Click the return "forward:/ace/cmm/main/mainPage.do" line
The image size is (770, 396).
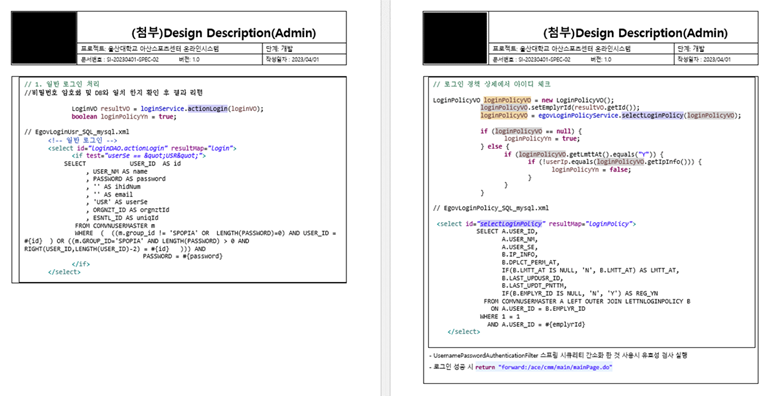coord(520,367)
